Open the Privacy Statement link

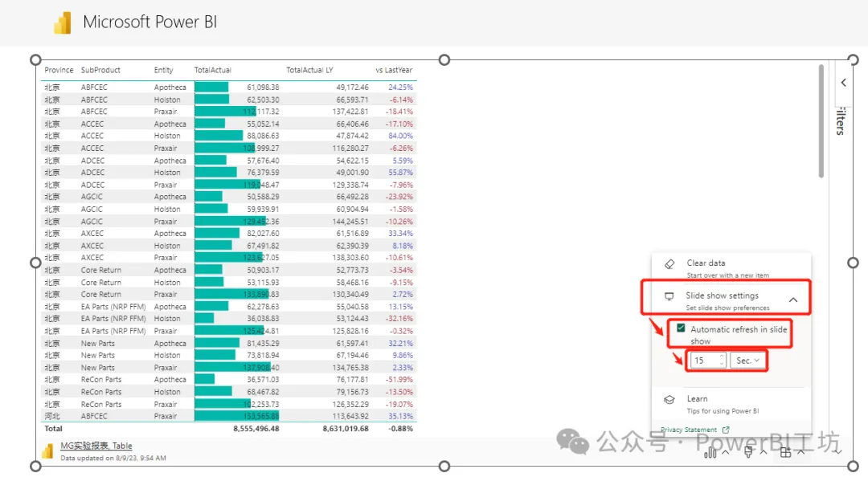click(688, 430)
